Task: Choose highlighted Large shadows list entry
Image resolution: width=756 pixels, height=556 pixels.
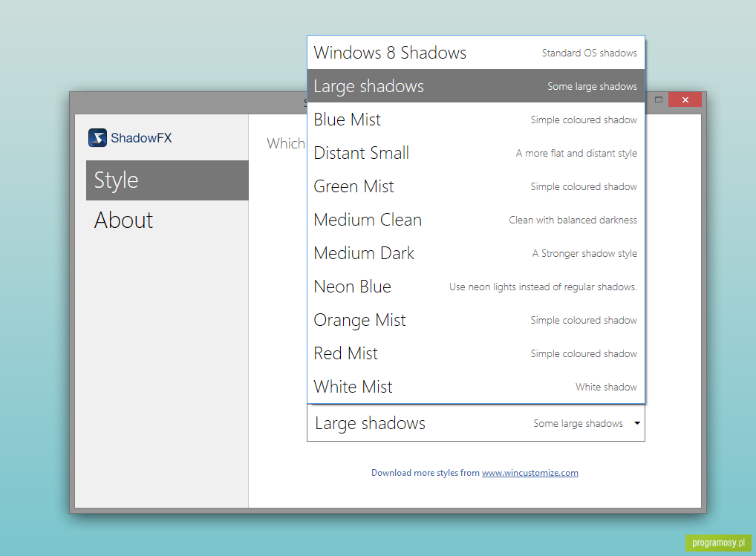Action: (x=476, y=86)
